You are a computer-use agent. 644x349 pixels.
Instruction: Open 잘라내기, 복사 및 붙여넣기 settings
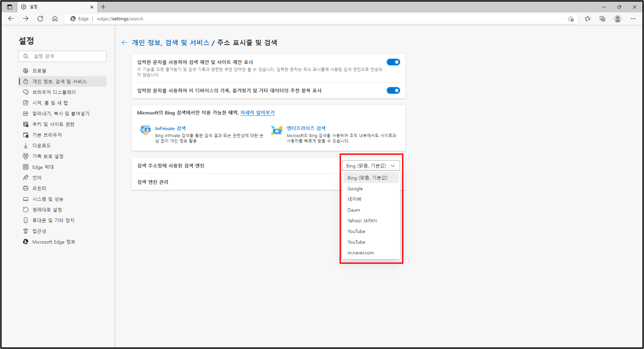[x=62, y=113]
